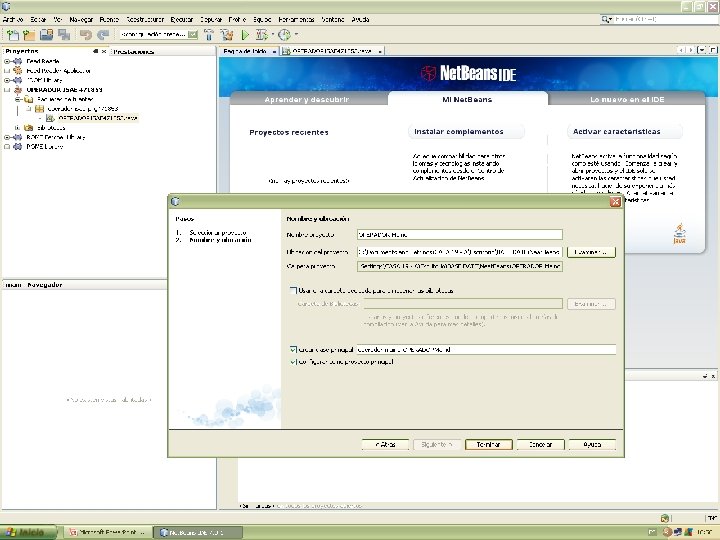Image resolution: width=720 pixels, height=540 pixels.
Task: Click the green Run Project icon
Action: coord(245,35)
